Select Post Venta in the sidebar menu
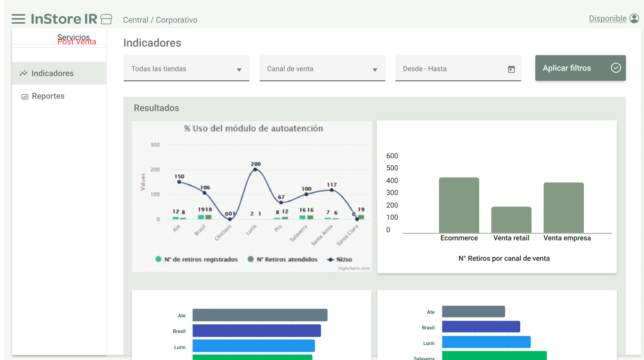 click(x=76, y=42)
